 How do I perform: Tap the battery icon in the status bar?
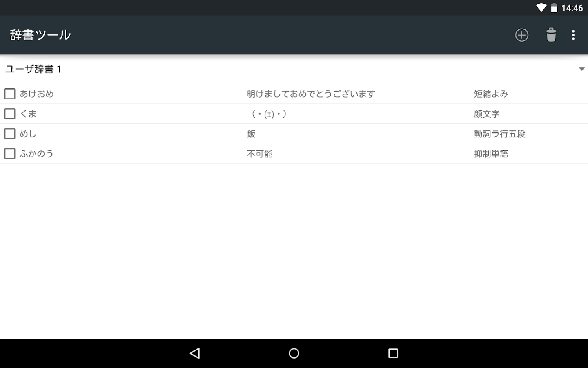(554, 7)
